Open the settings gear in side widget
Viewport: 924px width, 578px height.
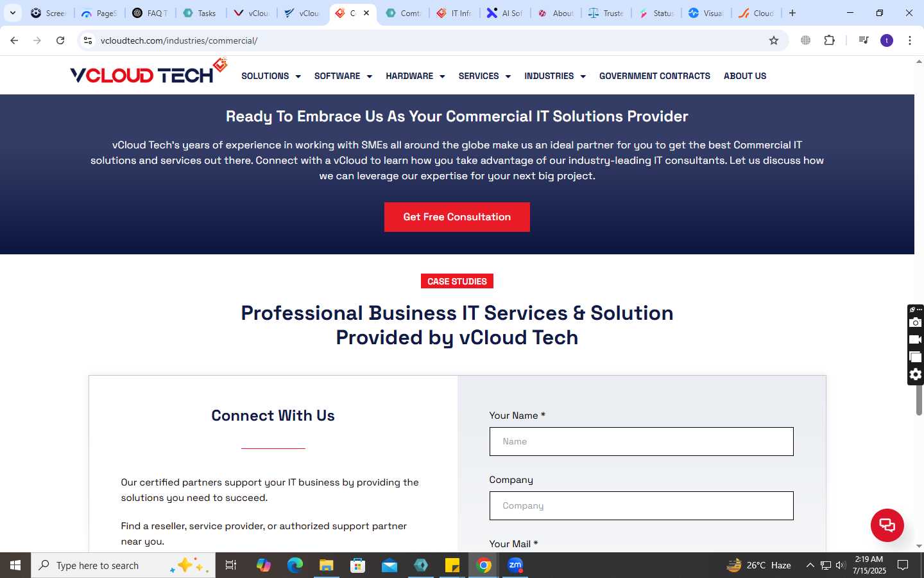[916, 374]
